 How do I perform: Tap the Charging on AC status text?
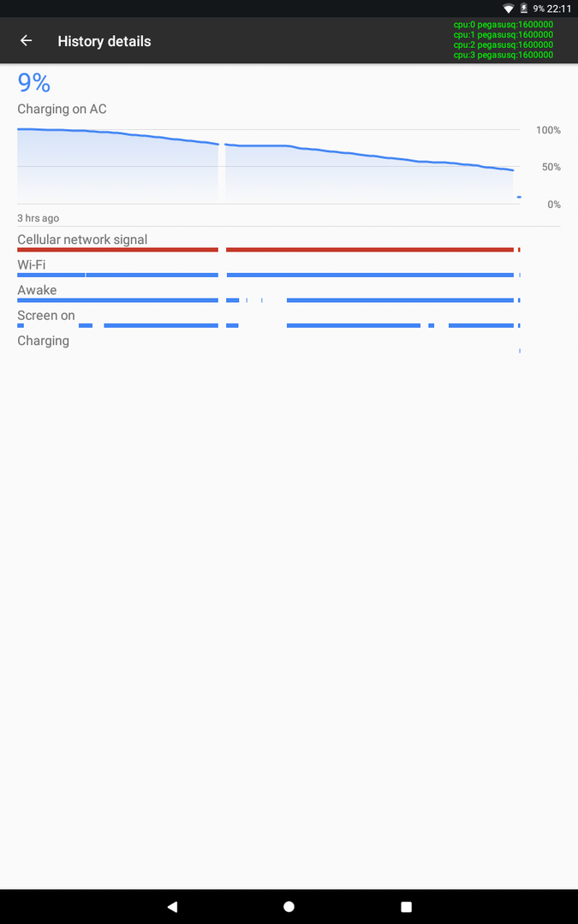(x=62, y=109)
